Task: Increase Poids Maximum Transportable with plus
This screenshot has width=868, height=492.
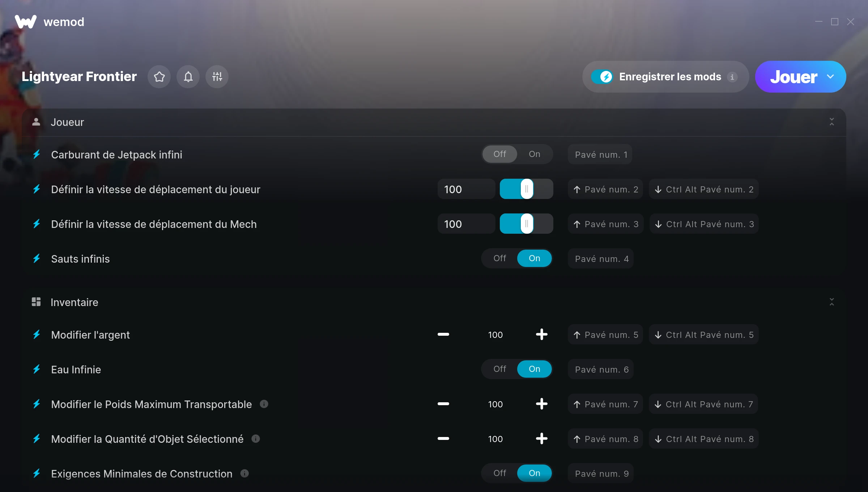Action: point(542,404)
